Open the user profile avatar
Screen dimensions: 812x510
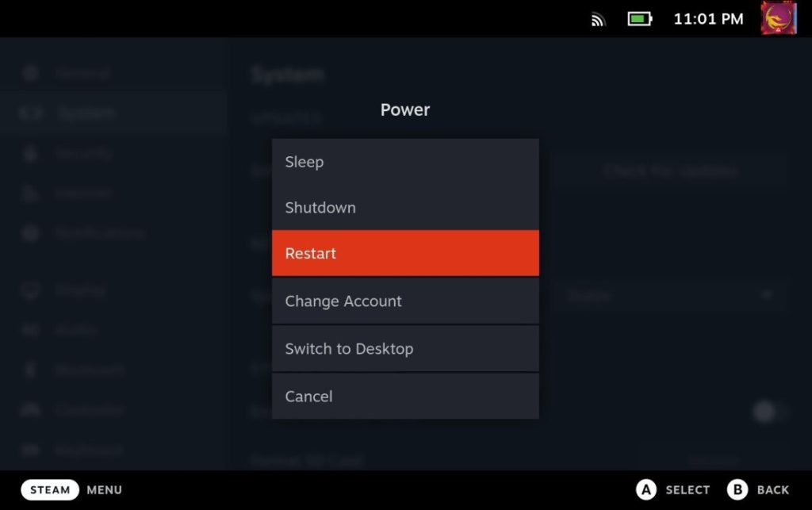(779, 18)
